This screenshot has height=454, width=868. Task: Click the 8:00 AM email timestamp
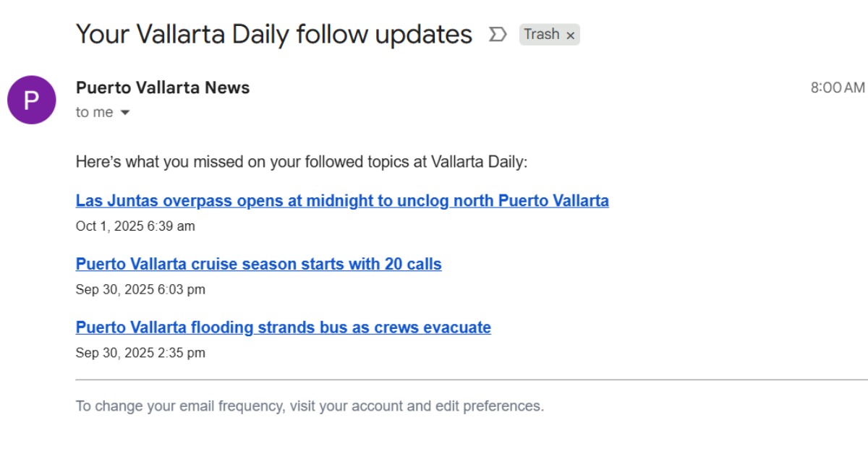(837, 87)
